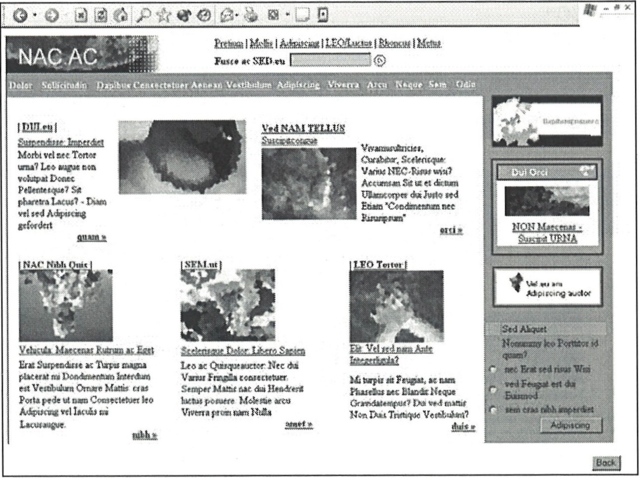Go to the Home page icon

121,16
